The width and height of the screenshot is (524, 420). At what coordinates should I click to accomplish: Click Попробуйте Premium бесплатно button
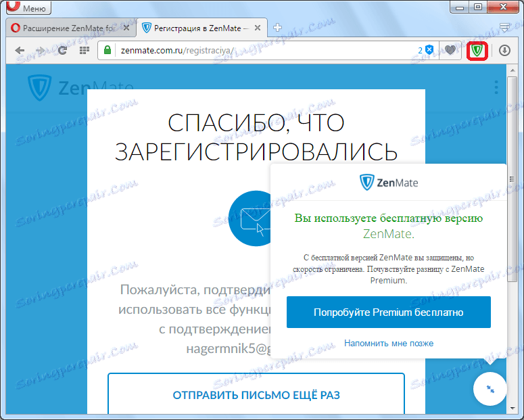coord(388,312)
